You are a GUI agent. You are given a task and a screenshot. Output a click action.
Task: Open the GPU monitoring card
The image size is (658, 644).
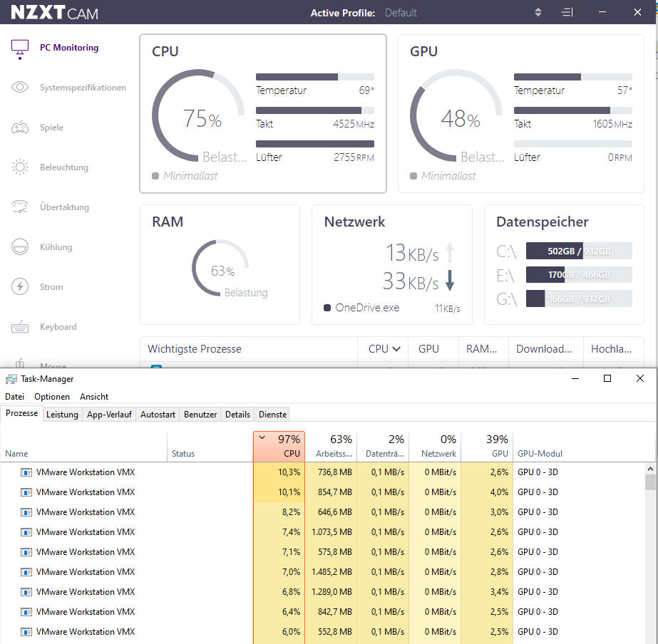tap(521, 113)
